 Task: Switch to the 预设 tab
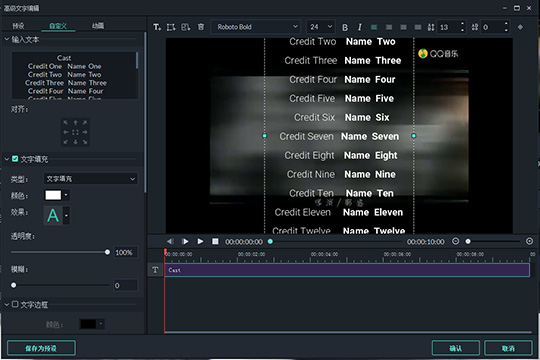pos(18,26)
